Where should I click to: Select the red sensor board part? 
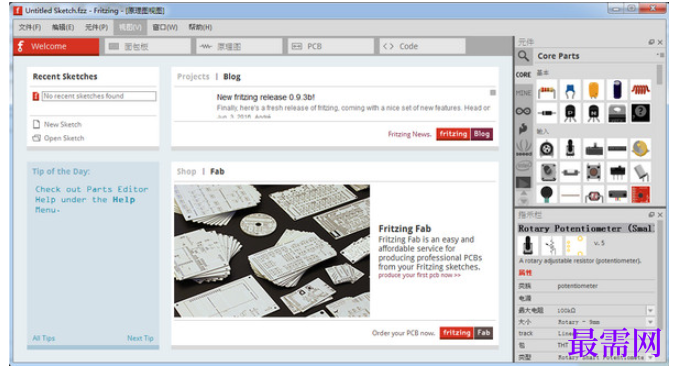(641, 194)
